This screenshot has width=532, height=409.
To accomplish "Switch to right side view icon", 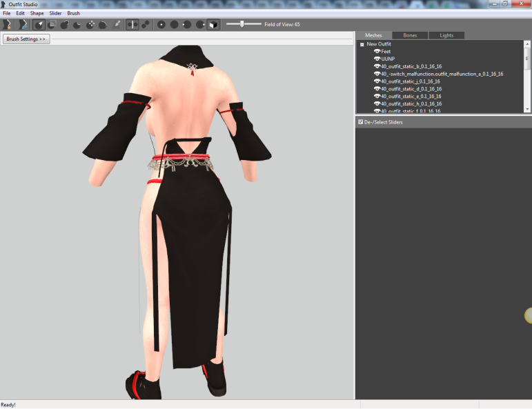I will click(x=200, y=24).
